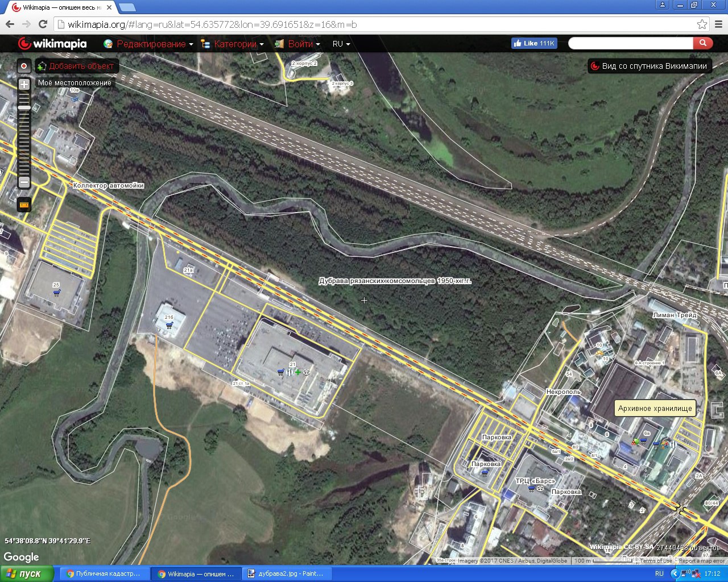Click the My Location target button
The width and height of the screenshot is (728, 582).
pos(24,66)
